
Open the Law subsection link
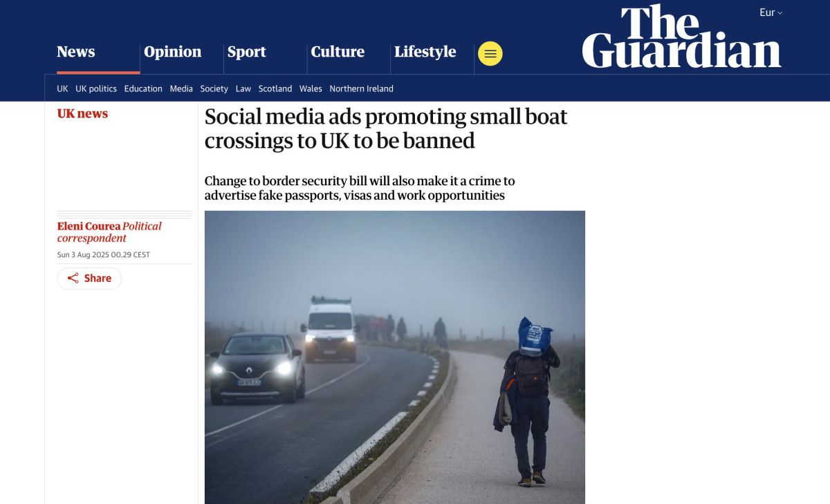243,88
